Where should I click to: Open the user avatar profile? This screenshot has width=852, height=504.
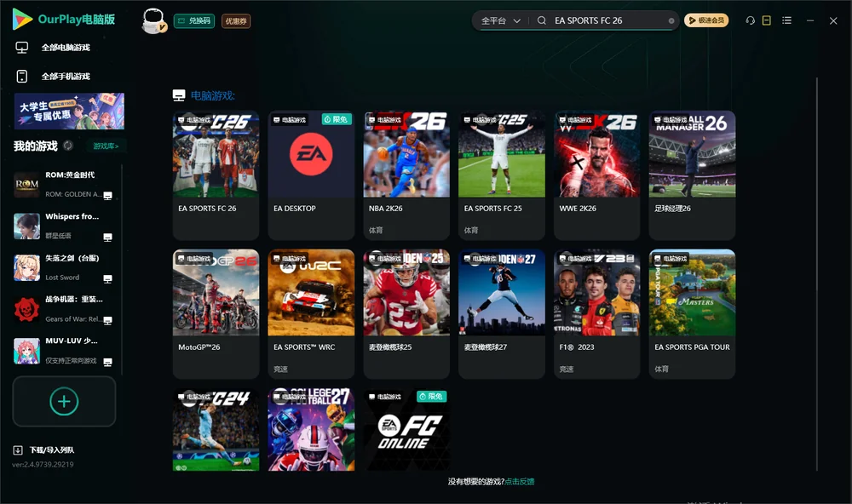pos(153,20)
